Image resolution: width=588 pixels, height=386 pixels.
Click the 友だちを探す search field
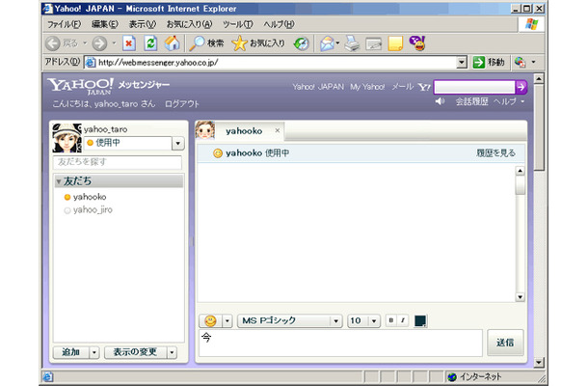point(118,162)
